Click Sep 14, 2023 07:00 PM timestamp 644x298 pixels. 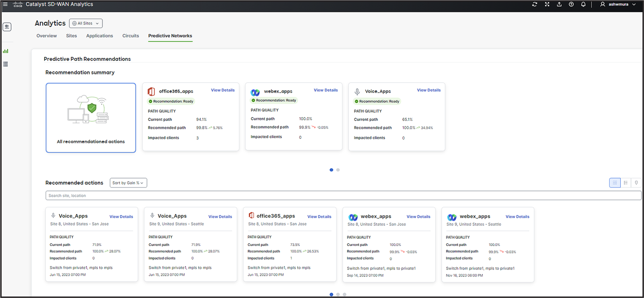365,275
